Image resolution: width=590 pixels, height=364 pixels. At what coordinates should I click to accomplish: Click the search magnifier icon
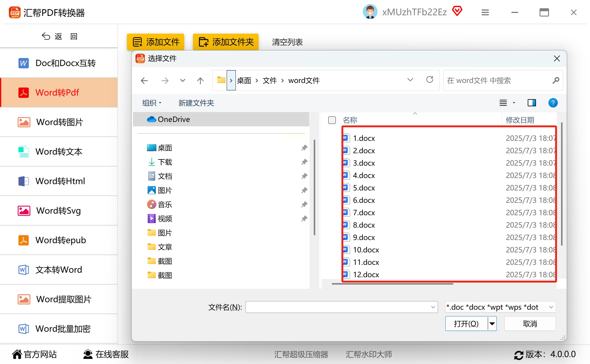click(x=556, y=80)
